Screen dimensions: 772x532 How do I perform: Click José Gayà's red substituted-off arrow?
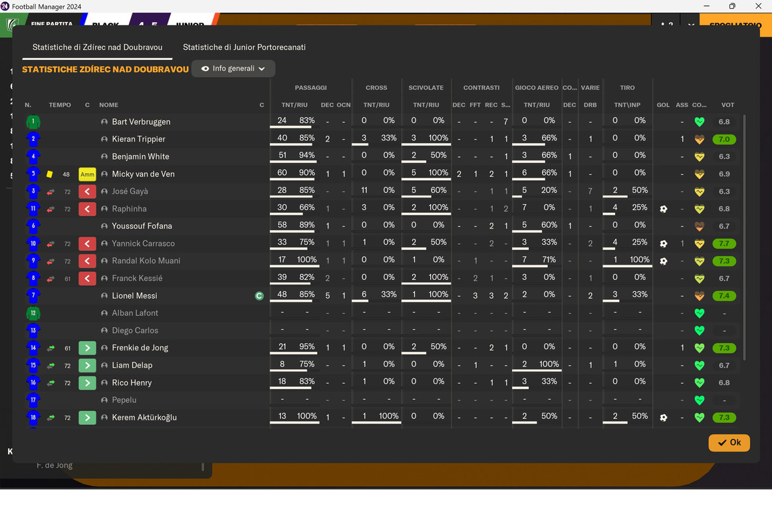pyautogui.click(x=87, y=191)
